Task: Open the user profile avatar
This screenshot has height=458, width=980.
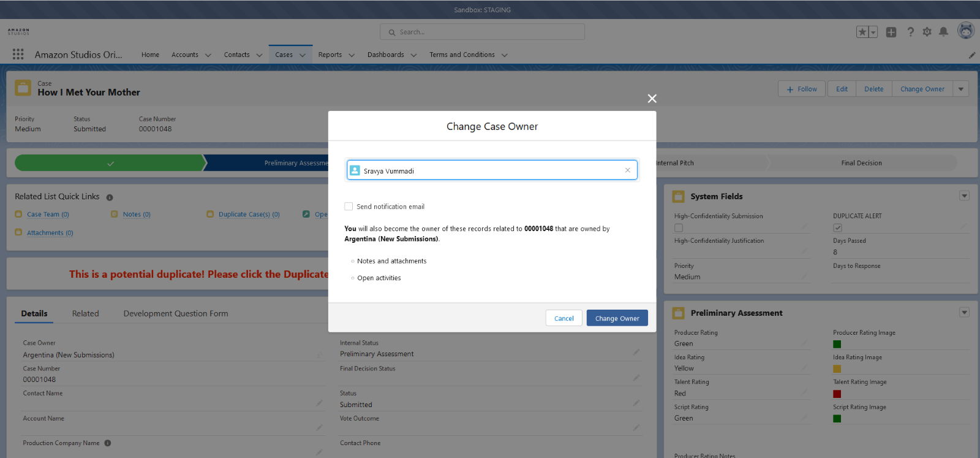Action: 966,31
